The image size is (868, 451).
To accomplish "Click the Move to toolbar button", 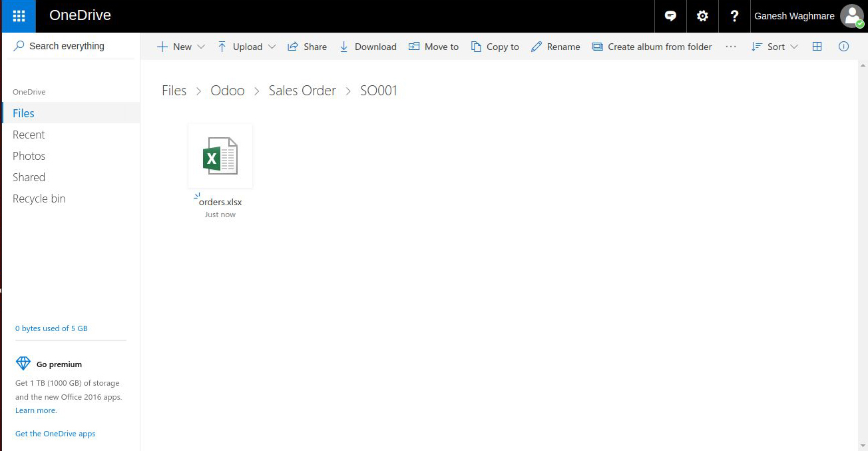I will pyautogui.click(x=433, y=47).
